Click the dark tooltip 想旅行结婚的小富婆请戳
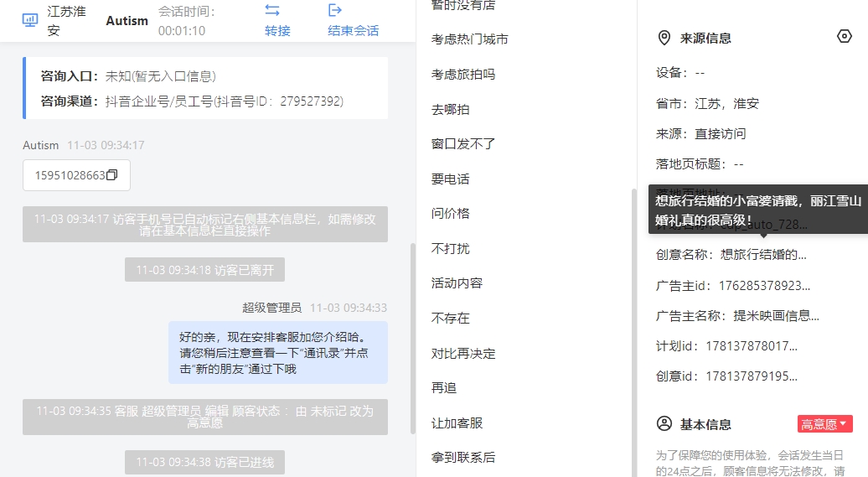868x477 pixels. point(758,210)
